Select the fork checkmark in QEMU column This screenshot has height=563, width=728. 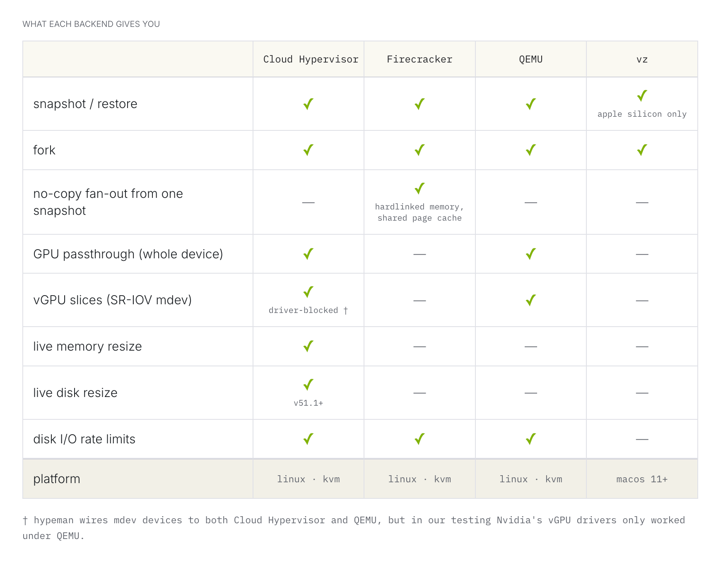tap(531, 150)
